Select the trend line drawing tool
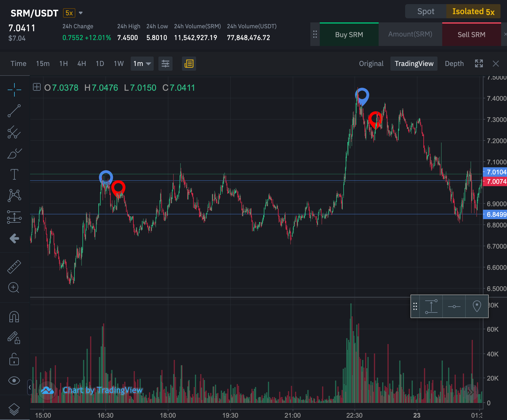 pos(14,111)
